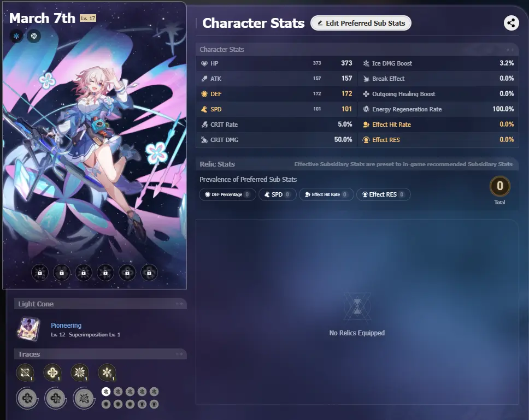Click the Ice element icon under March 7th
Screen dimensions: 529x420
click(x=16, y=36)
